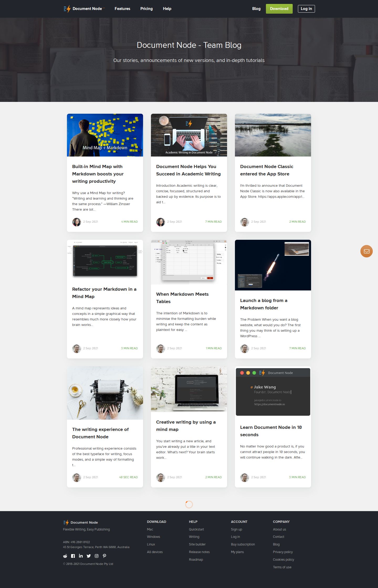Click the Reddit icon in the footer
This screenshot has height=588, width=378.
point(65,556)
